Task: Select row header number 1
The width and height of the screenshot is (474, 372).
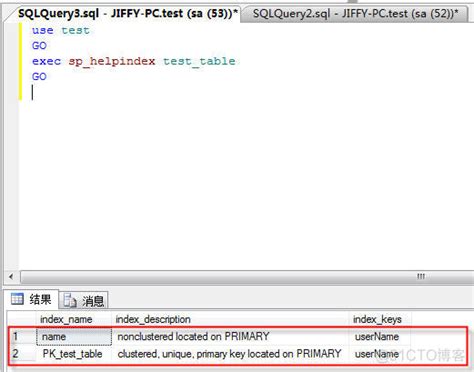Action: (x=22, y=337)
